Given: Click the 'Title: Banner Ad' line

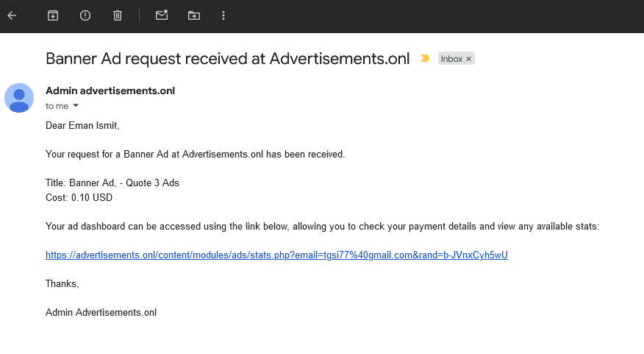Looking at the screenshot, I should pyautogui.click(x=112, y=183).
